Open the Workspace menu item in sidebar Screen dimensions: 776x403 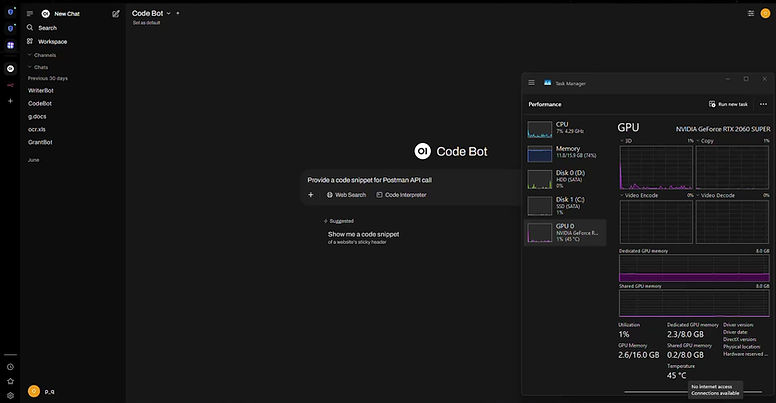coord(52,42)
